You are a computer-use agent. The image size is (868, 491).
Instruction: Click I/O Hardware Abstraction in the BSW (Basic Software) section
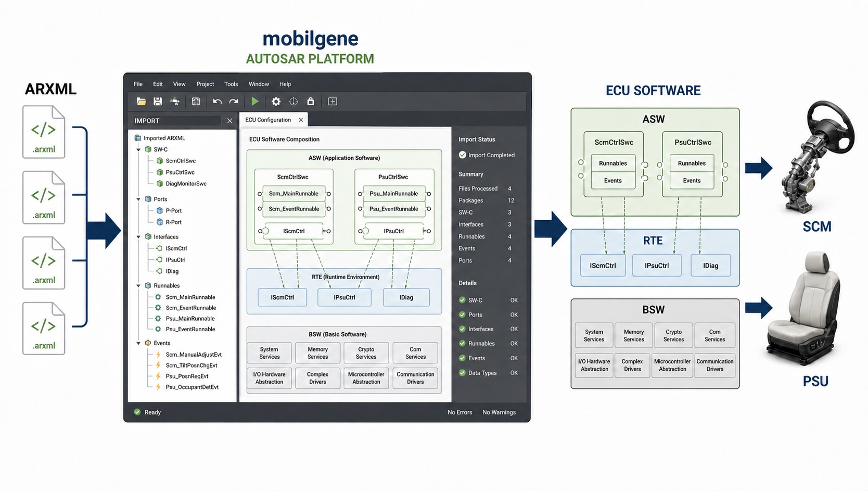pos(269,378)
